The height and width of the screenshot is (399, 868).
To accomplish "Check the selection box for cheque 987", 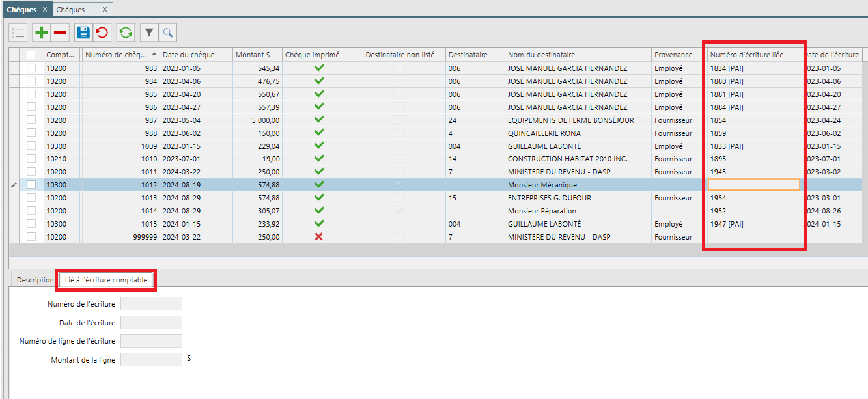I will [31, 120].
